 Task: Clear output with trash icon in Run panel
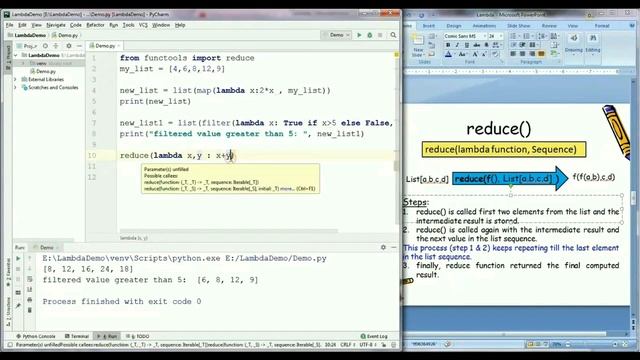pyautogui.click(x=29, y=310)
